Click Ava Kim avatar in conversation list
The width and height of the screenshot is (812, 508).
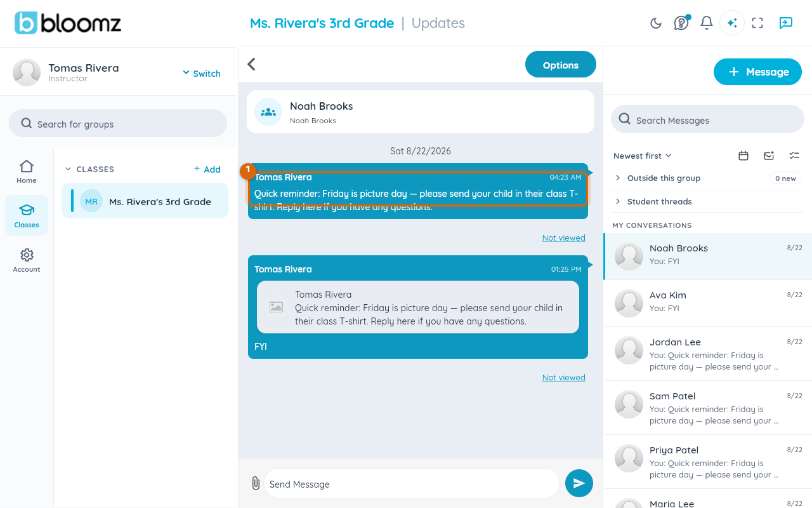click(629, 303)
